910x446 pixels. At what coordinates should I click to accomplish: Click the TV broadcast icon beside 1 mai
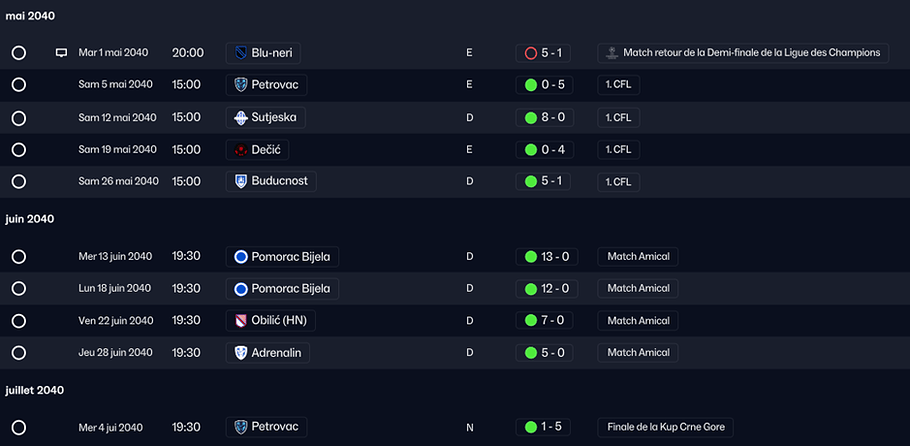61,53
